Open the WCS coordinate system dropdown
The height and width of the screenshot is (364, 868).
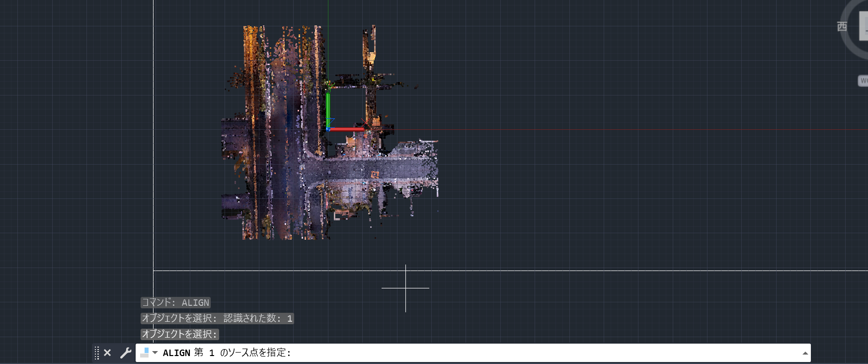[863, 81]
